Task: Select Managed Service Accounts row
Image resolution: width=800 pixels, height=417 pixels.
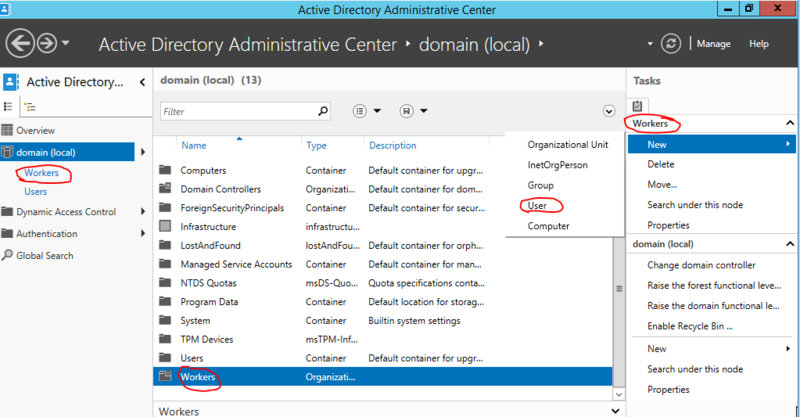Action: pos(383,264)
